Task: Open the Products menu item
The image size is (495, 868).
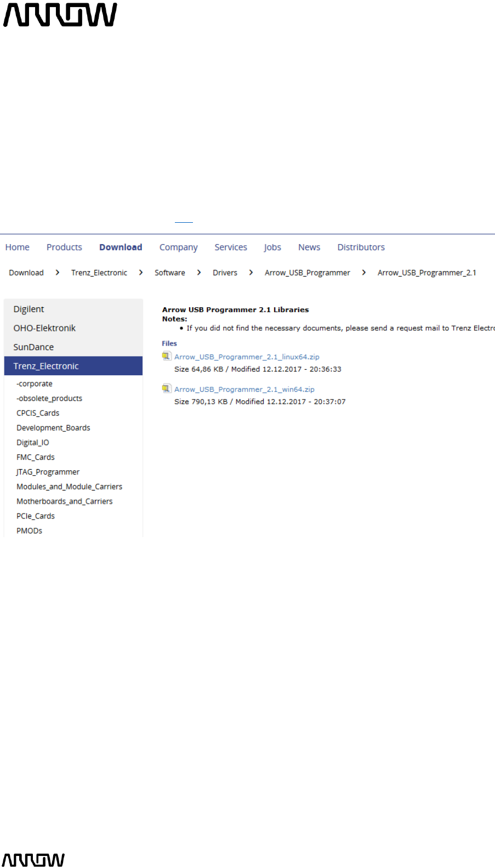Action: pyautogui.click(x=64, y=247)
